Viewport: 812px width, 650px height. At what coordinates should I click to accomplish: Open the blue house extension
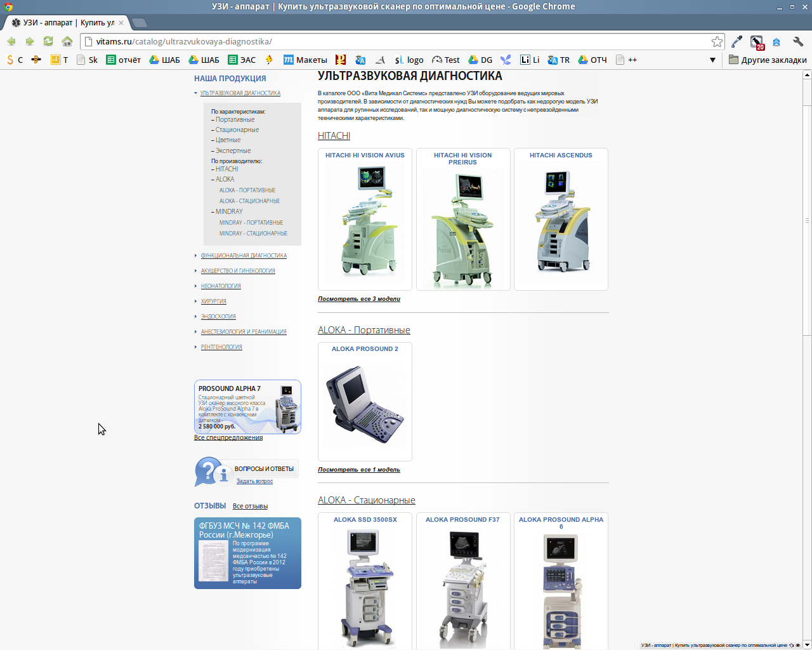click(x=776, y=42)
